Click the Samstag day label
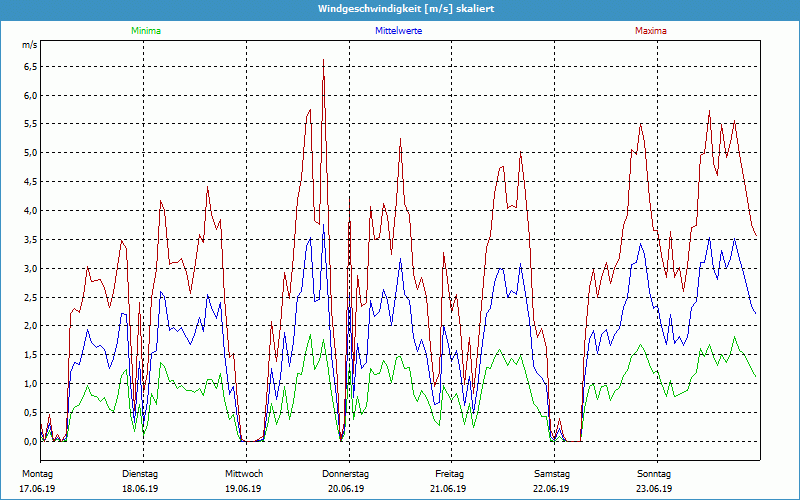Screen dimensions: 800x500 pos(552,474)
